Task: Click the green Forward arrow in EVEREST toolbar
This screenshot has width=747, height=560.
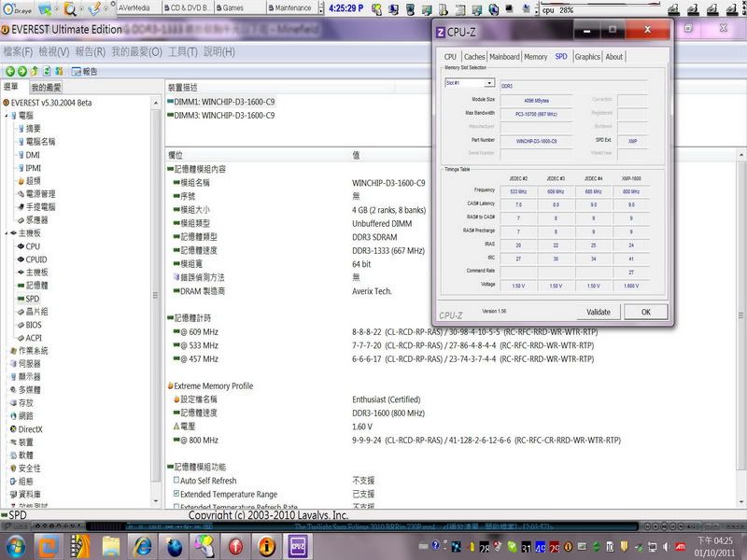Action: [x=21, y=72]
